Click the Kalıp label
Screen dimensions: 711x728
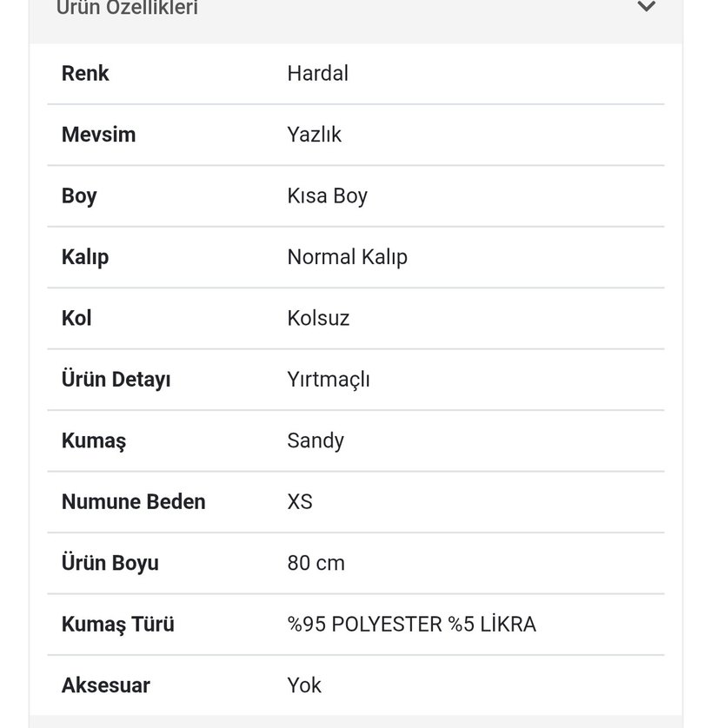[x=84, y=257]
